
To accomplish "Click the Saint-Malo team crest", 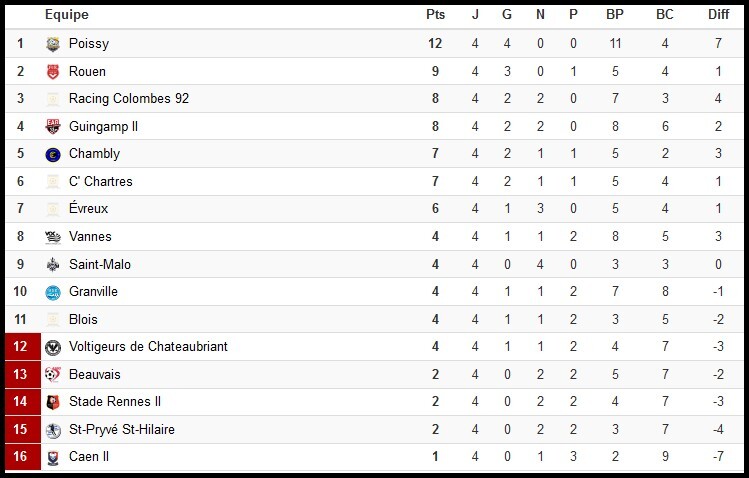I will (x=53, y=265).
